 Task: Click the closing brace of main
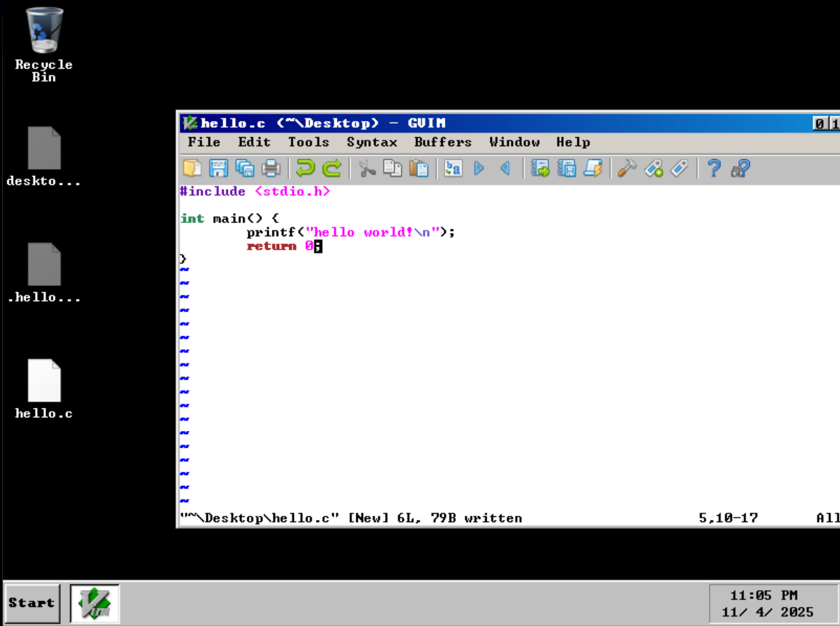click(x=183, y=259)
